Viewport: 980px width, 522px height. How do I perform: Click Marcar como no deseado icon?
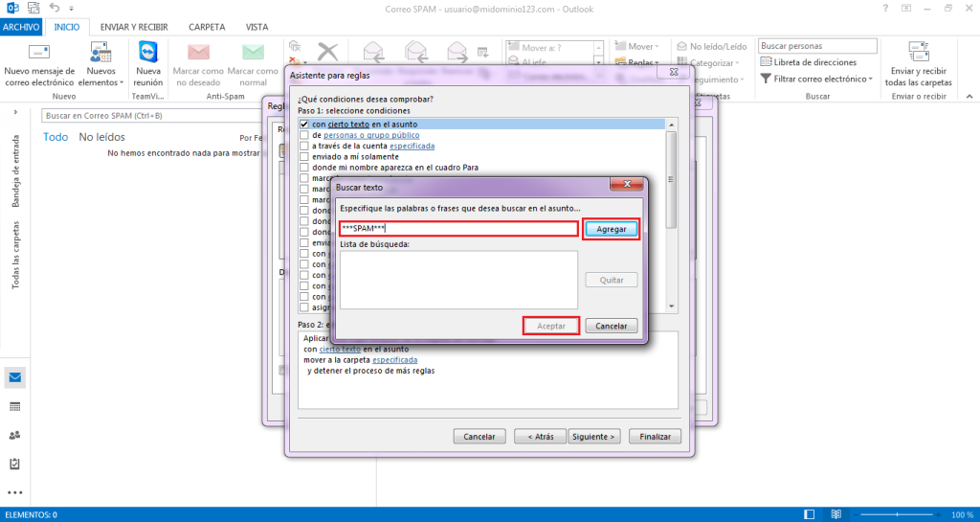(x=198, y=52)
